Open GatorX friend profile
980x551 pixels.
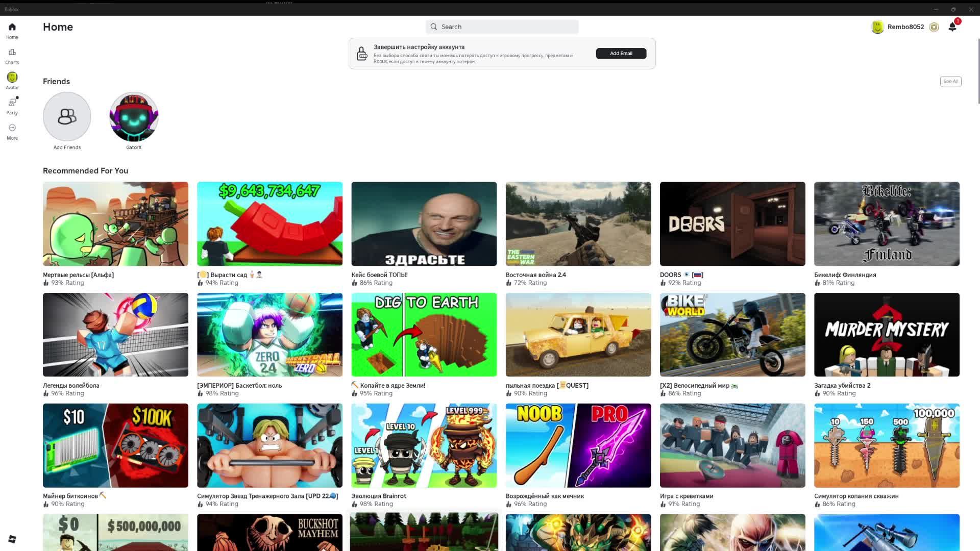click(x=134, y=116)
